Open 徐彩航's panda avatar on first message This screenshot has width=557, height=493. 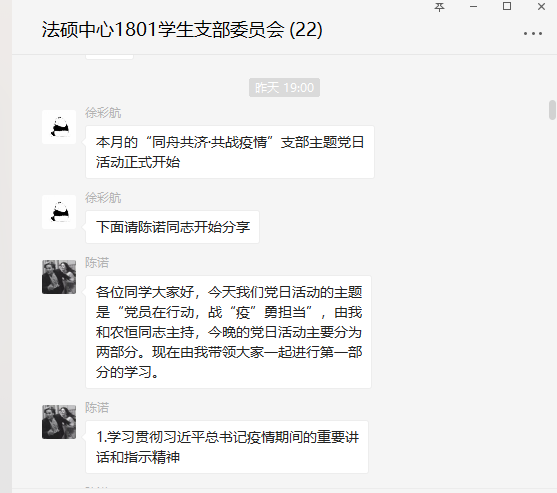[x=59, y=127]
